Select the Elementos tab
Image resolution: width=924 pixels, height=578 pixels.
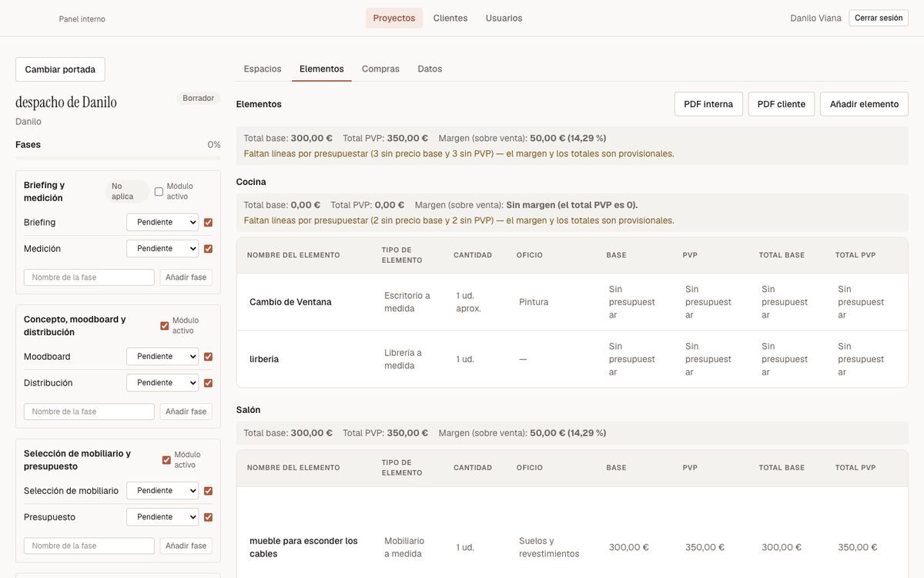tap(322, 69)
